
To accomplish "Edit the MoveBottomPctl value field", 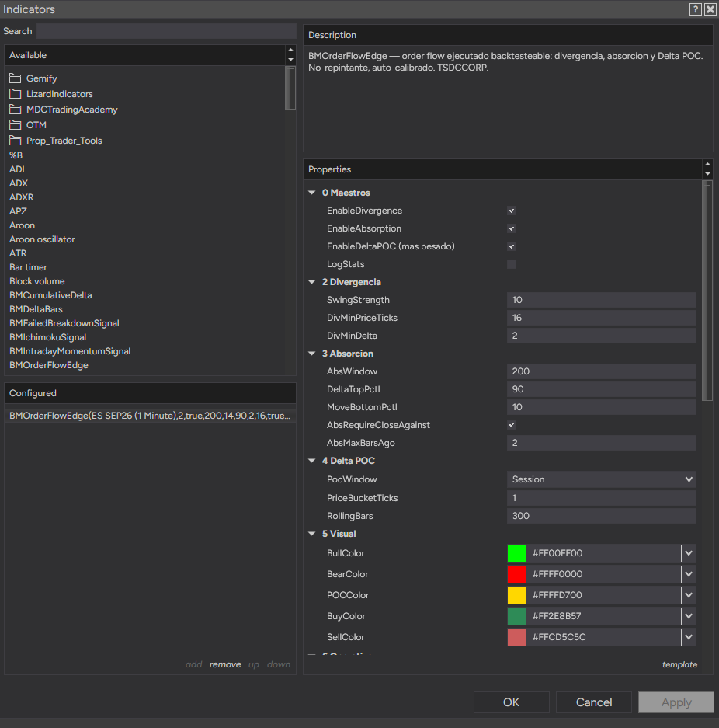I will point(602,407).
